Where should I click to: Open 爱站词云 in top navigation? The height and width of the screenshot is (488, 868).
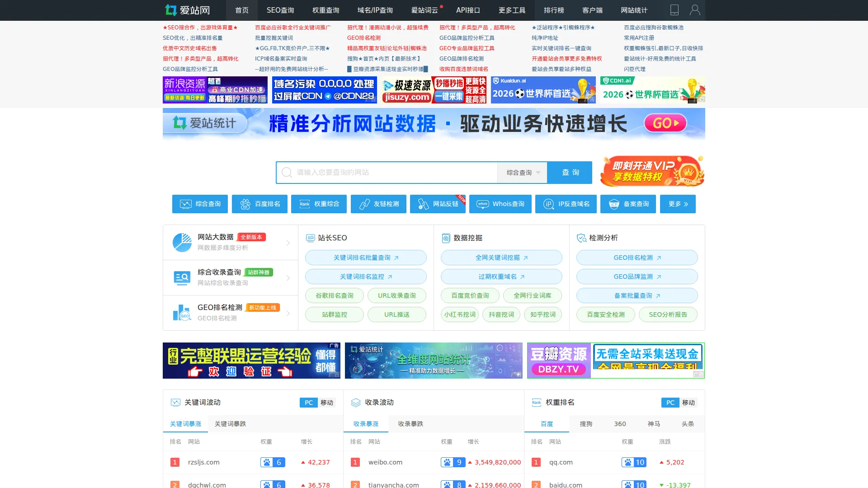pos(425,10)
